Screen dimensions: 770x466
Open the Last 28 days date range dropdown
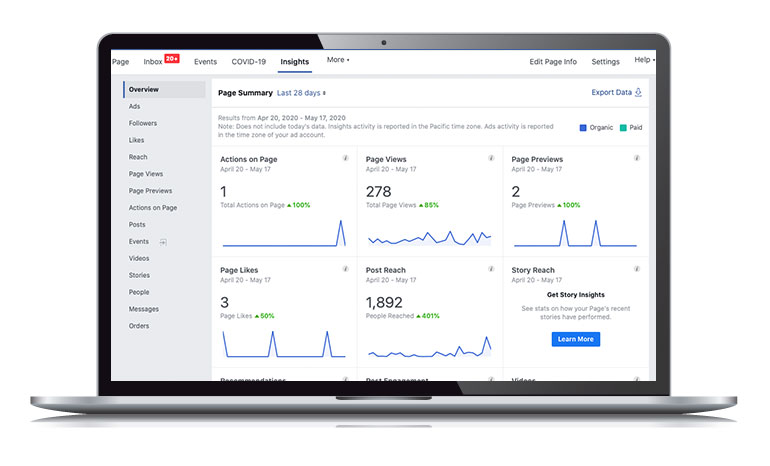[300, 93]
